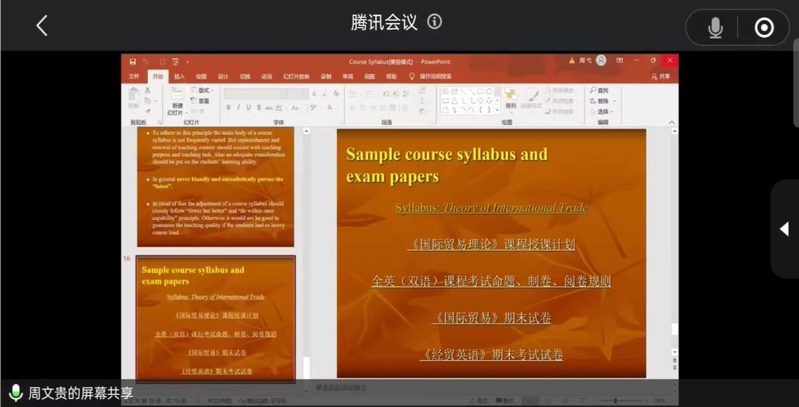The width and height of the screenshot is (799, 407).
Task: Toggle the microphone in the top bar
Action: pyautogui.click(x=715, y=27)
